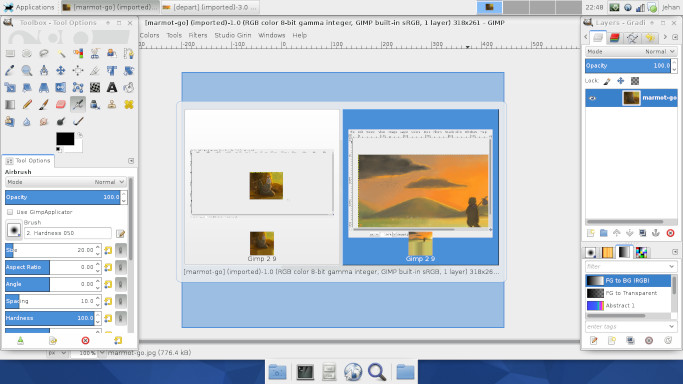Select the Zoom magnifier tool
The image size is (683, 384).
click(27, 71)
